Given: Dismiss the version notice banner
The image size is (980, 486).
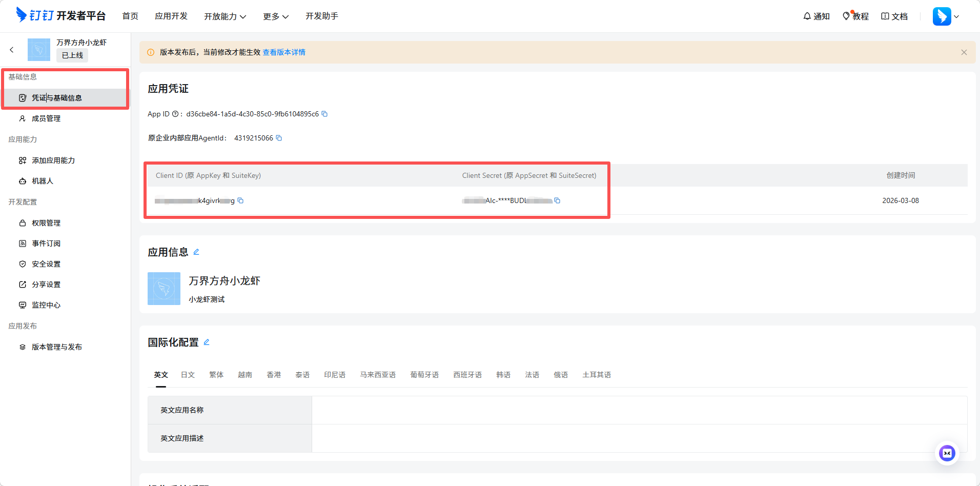Looking at the screenshot, I should pyautogui.click(x=964, y=52).
